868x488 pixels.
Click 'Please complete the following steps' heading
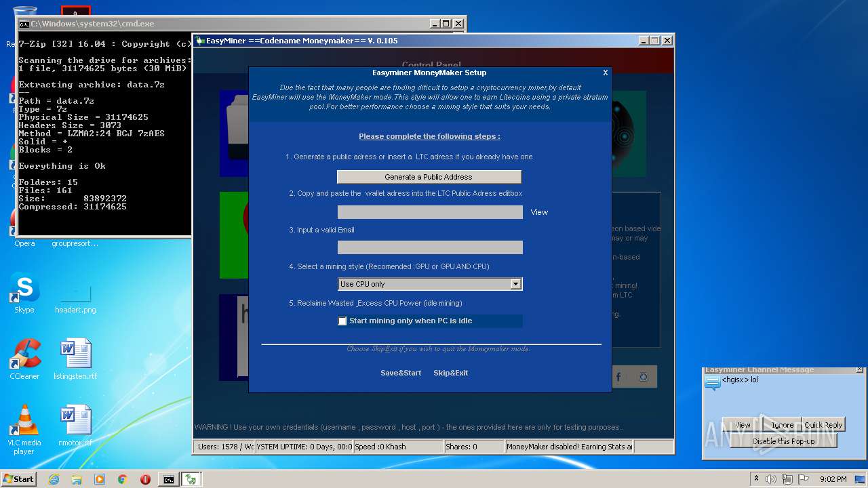pyautogui.click(x=429, y=136)
